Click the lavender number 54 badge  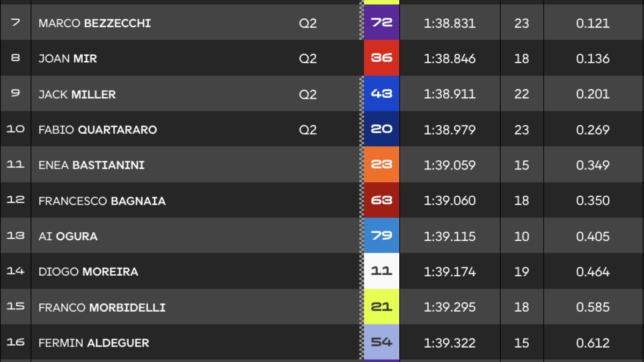click(382, 342)
